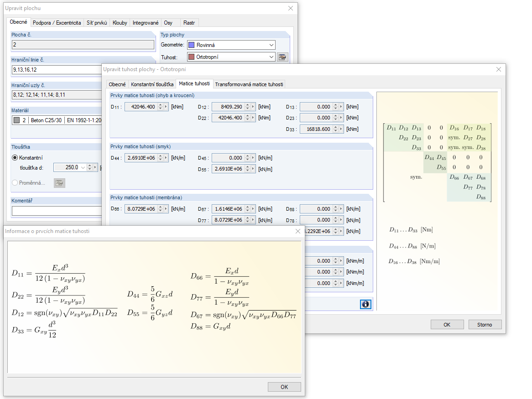
Task: Open arrow menu next to D12 field
Action: point(253,107)
